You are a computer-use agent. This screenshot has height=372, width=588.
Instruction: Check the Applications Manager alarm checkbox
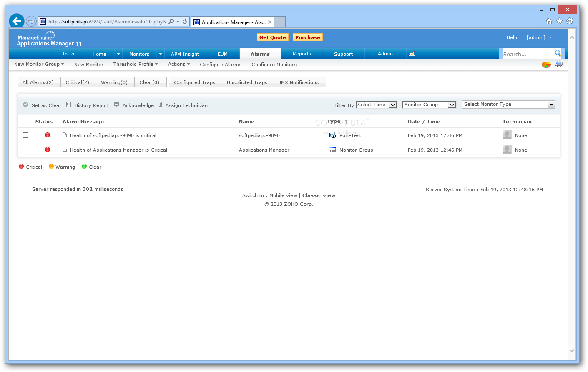pyautogui.click(x=25, y=150)
